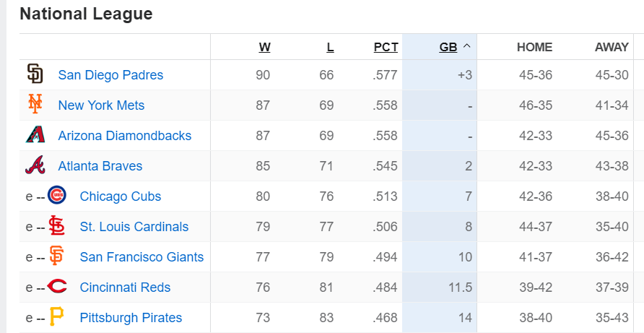
Task: Click the HOME column header
Action: click(x=534, y=47)
